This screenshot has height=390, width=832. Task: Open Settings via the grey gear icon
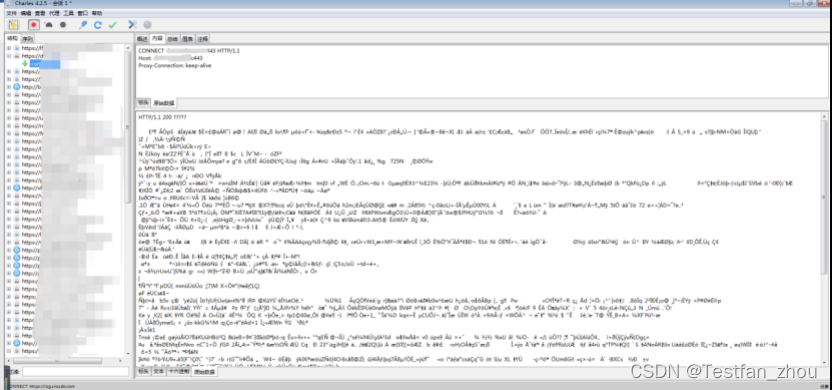[x=147, y=24]
